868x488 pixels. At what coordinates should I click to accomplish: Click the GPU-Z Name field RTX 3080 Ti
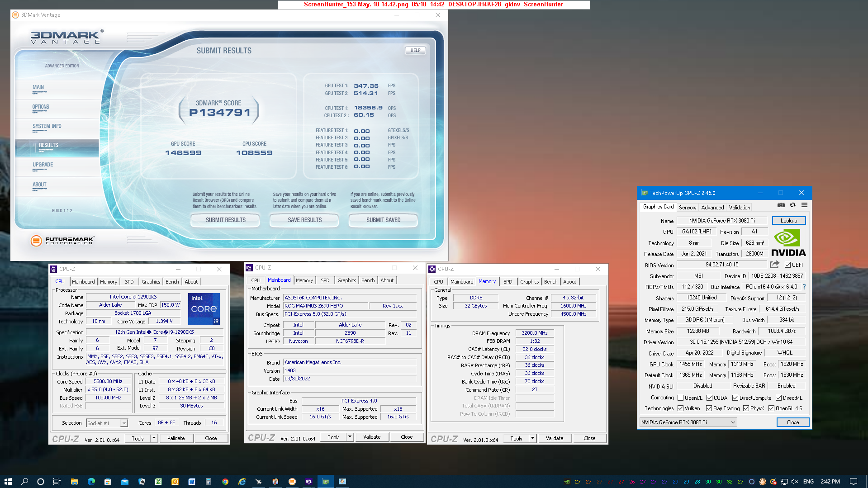(x=721, y=221)
